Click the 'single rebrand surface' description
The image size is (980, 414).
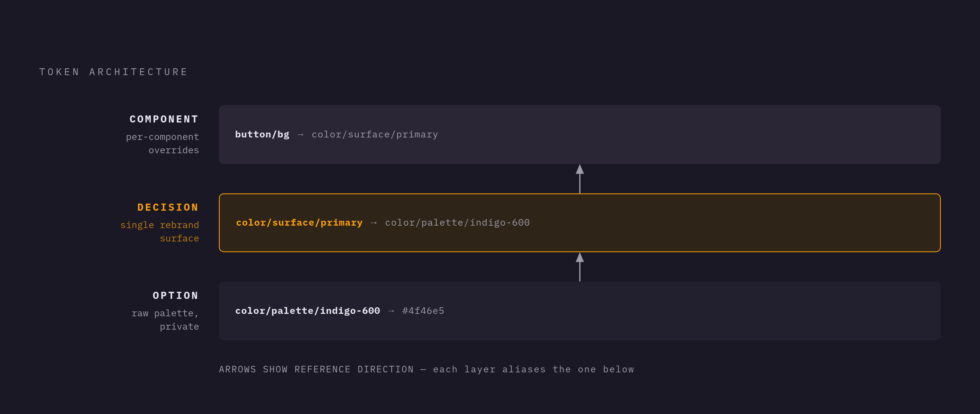click(160, 232)
